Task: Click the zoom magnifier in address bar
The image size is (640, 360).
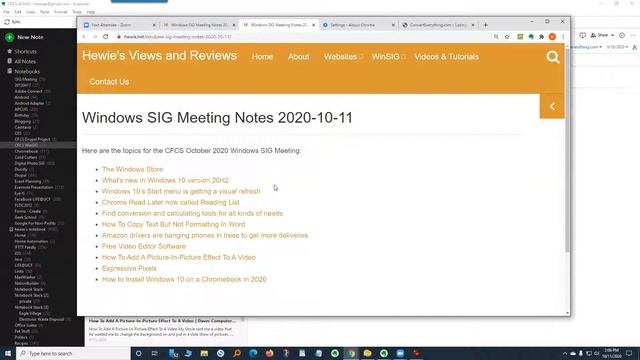Action: (x=496, y=37)
